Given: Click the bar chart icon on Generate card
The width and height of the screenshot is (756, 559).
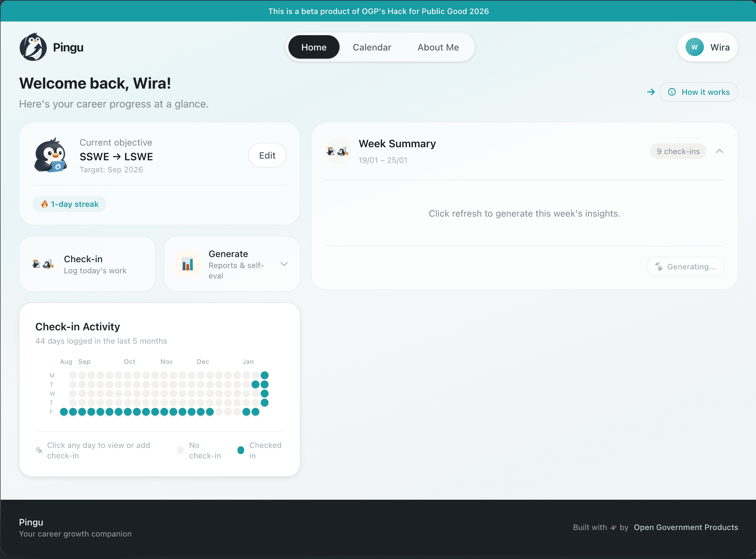Looking at the screenshot, I should pos(187,264).
